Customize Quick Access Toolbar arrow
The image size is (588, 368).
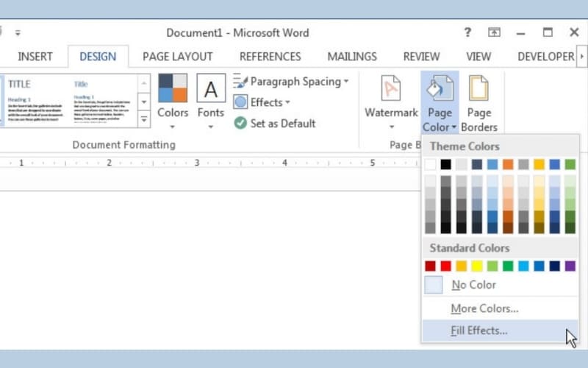(x=18, y=33)
